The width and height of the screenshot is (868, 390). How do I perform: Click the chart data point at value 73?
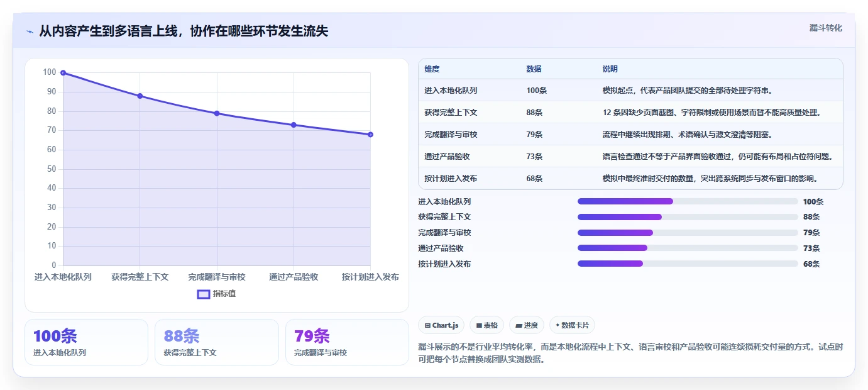pyautogui.click(x=294, y=125)
